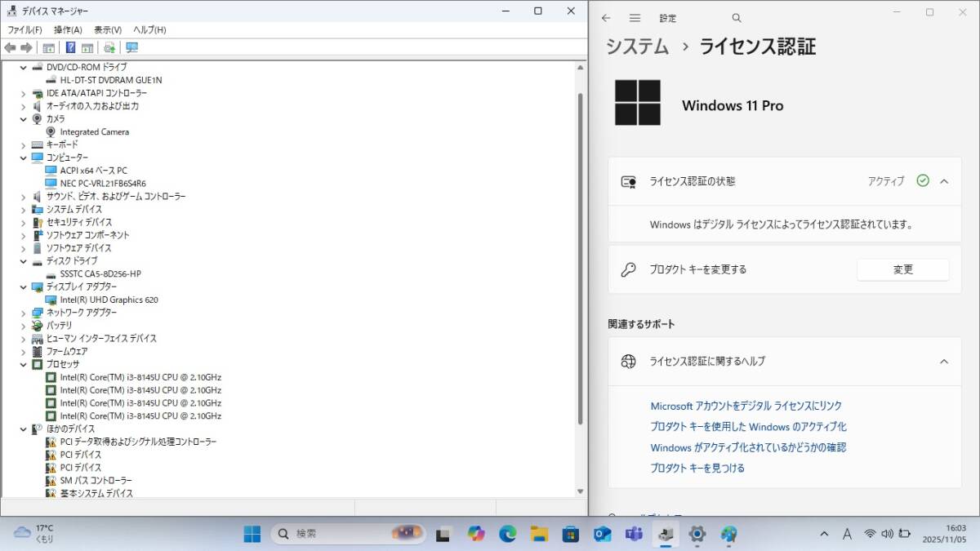Screen dimensions: 980x551
Task: Open Outlook from the taskbar
Action: [602, 534]
